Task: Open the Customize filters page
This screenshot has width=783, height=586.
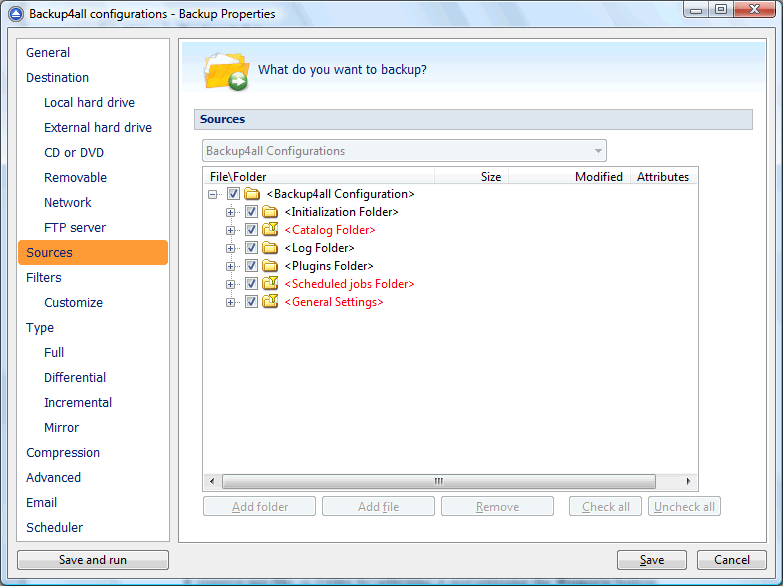Action: click(73, 302)
